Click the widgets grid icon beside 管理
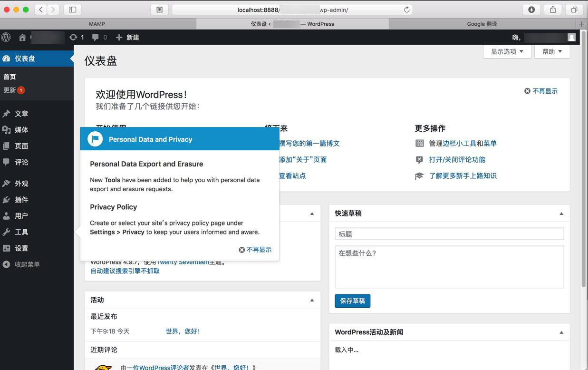The image size is (588, 370). coord(419,143)
